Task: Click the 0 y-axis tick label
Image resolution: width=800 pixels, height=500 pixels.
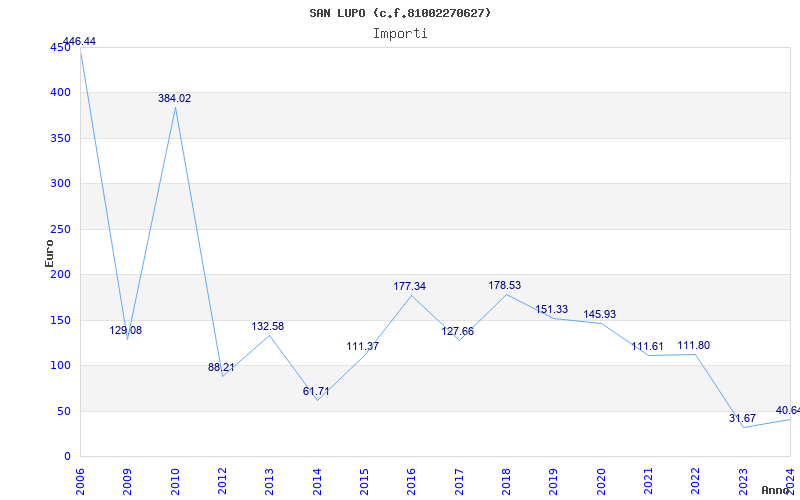Action: [67, 457]
